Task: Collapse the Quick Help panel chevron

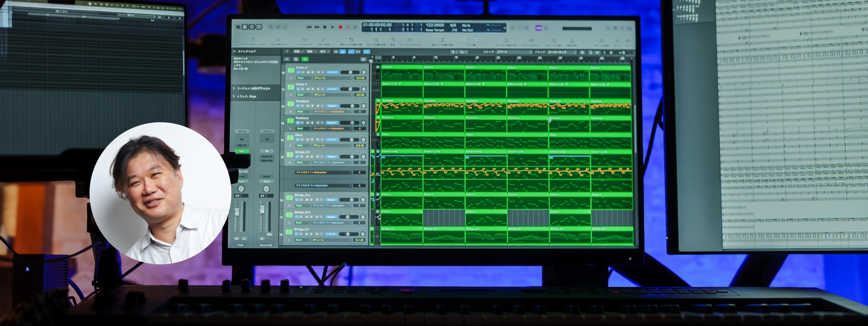Action: [x=234, y=52]
